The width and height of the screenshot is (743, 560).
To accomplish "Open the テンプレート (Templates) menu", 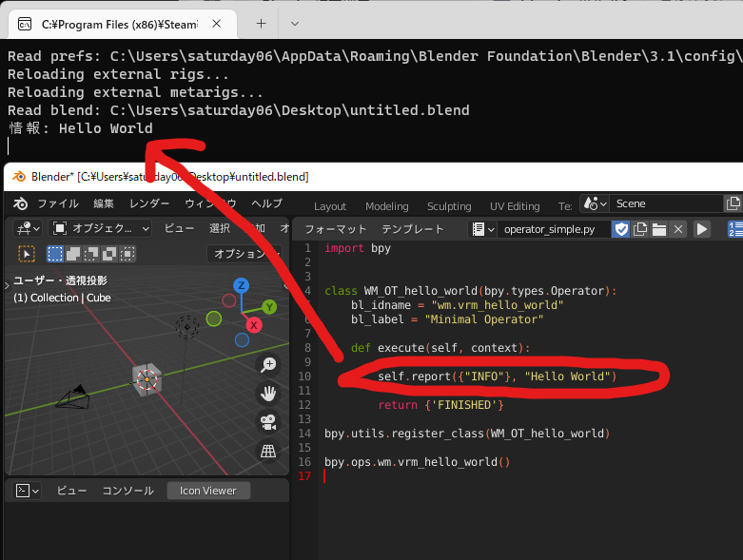I will [x=413, y=229].
